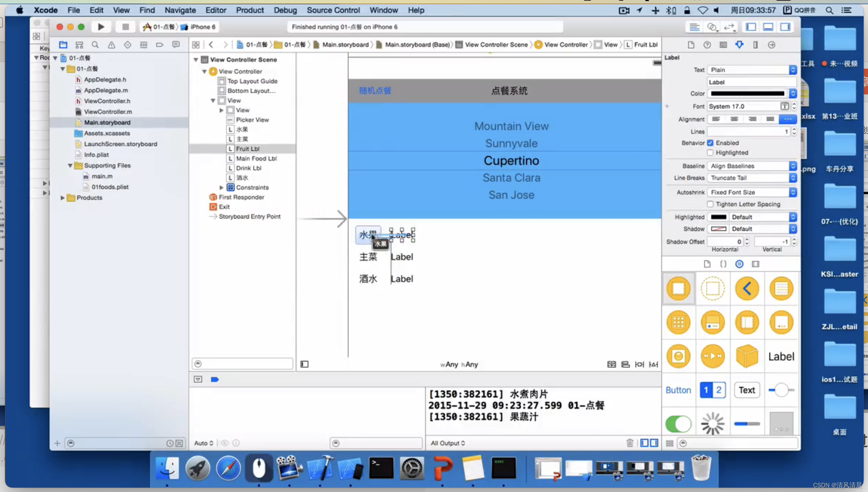The image size is (868, 492).
Task: Click the Run button to build app
Action: click(100, 26)
